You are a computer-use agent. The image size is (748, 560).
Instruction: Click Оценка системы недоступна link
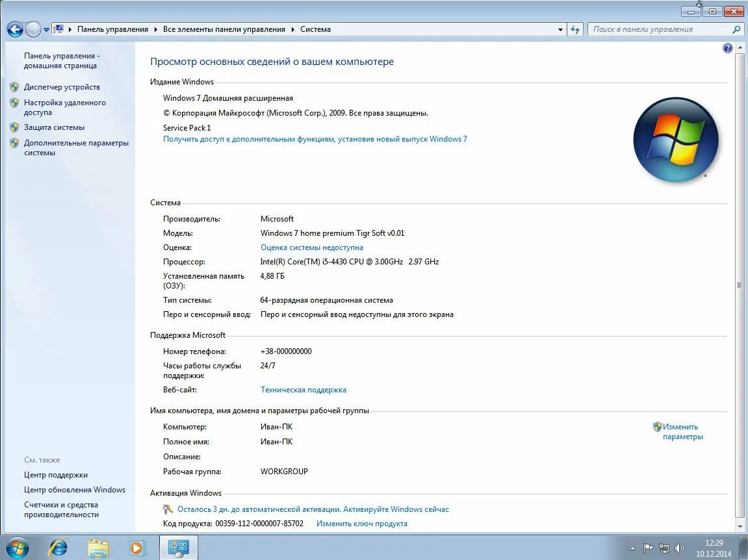311,248
